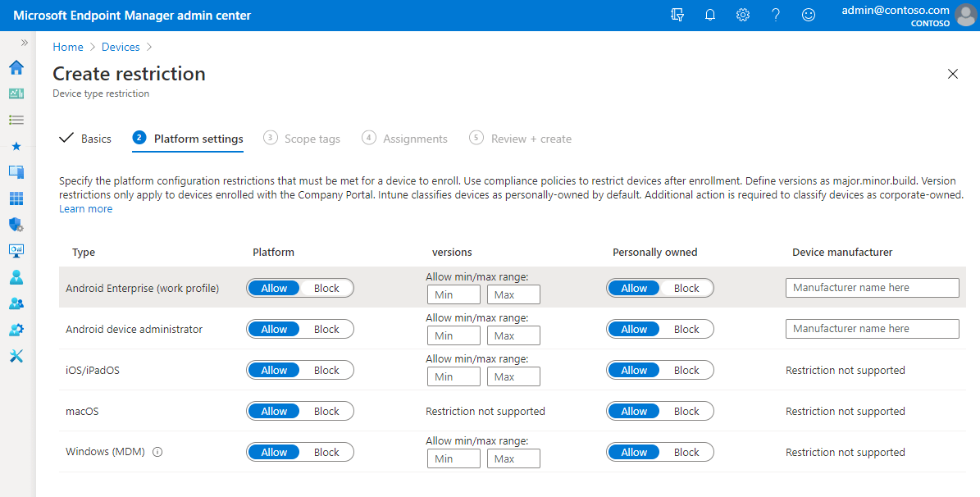The height and width of the screenshot is (497, 980).
Task: Select the Troubleshooting + support wrench icon
Action: (x=16, y=356)
